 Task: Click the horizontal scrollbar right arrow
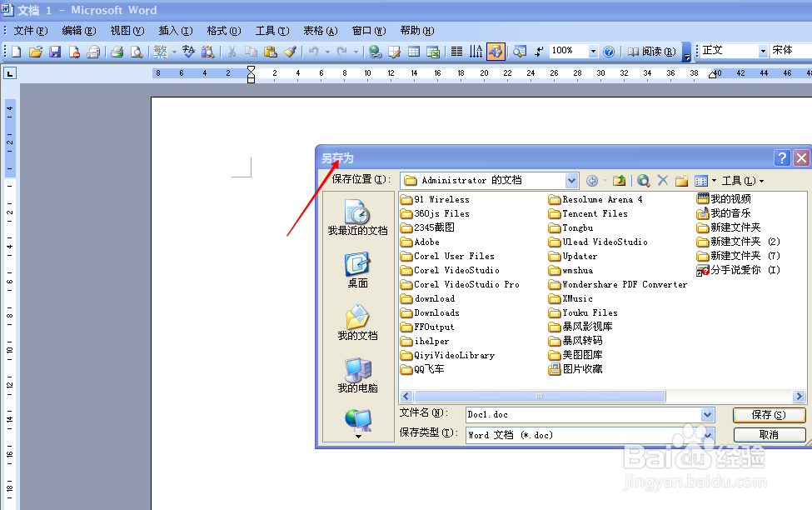click(x=799, y=397)
